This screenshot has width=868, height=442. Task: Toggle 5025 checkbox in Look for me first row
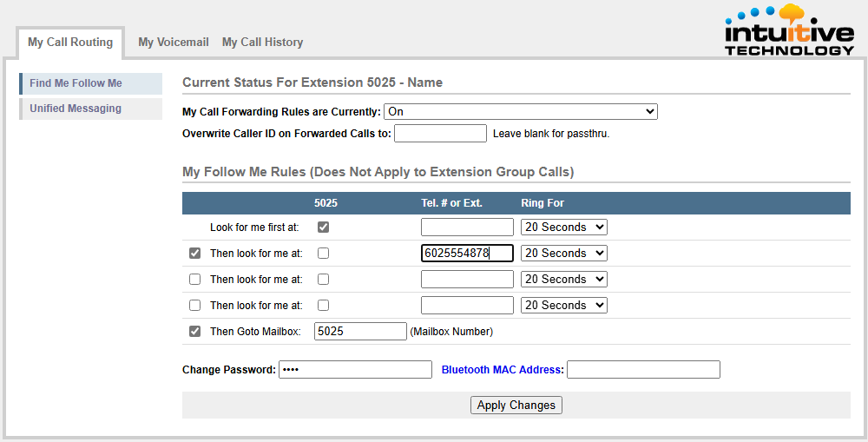(x=323, y=228)
